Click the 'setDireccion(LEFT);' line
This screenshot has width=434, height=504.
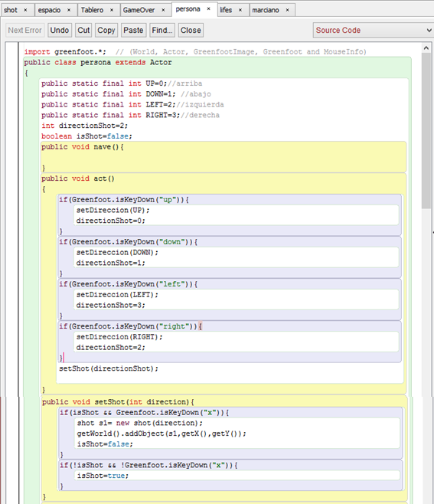117,295
